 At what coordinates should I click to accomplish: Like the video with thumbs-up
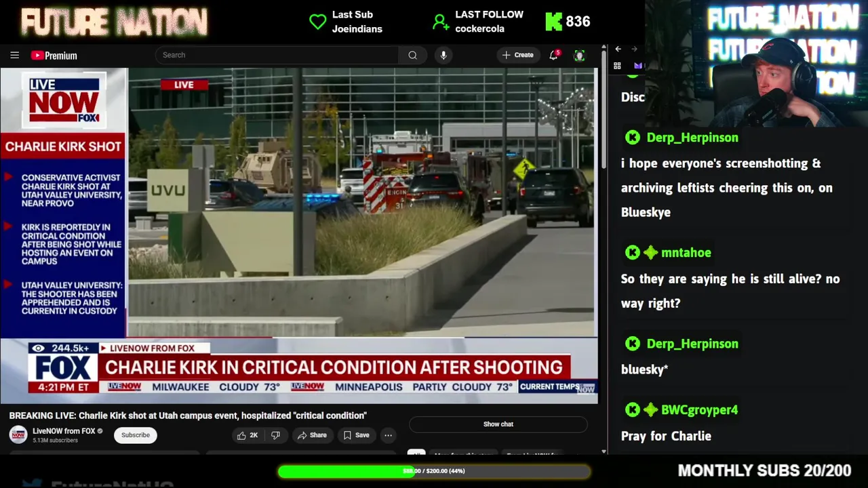click(x=247, y=435)
